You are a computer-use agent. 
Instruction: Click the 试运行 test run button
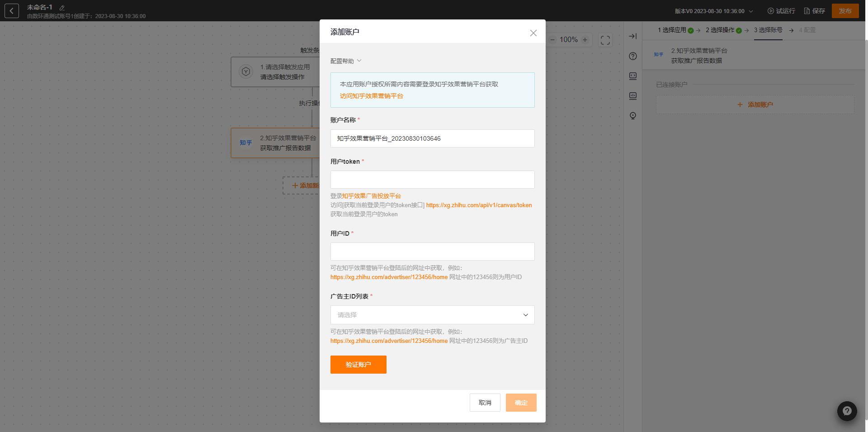pyautogui.click(x=781, y=11)
